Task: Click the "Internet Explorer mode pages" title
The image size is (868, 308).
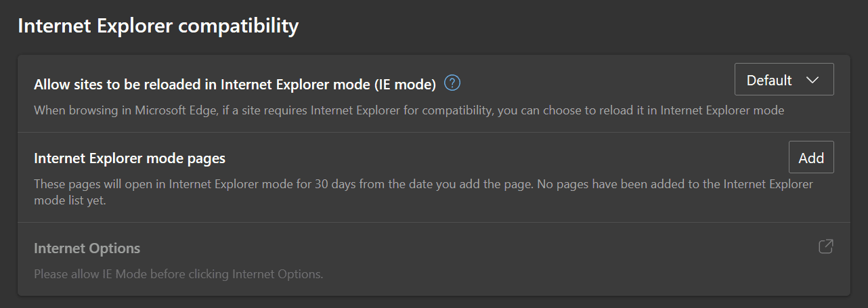Action: (129, 158)
